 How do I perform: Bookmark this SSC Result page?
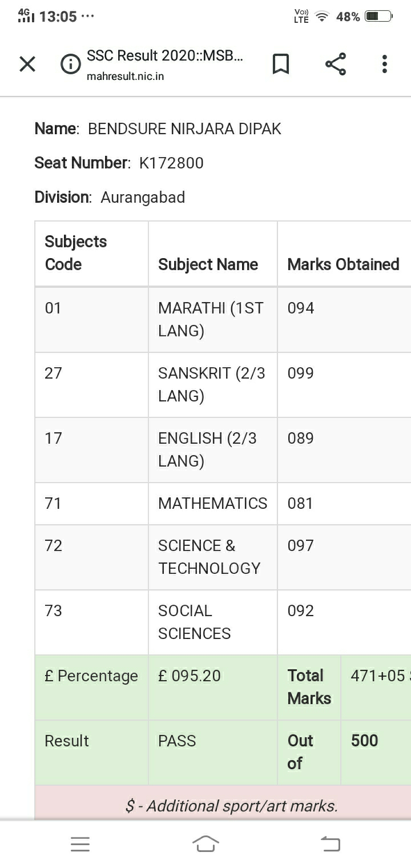pyautogui.click(x=280, y=64)
